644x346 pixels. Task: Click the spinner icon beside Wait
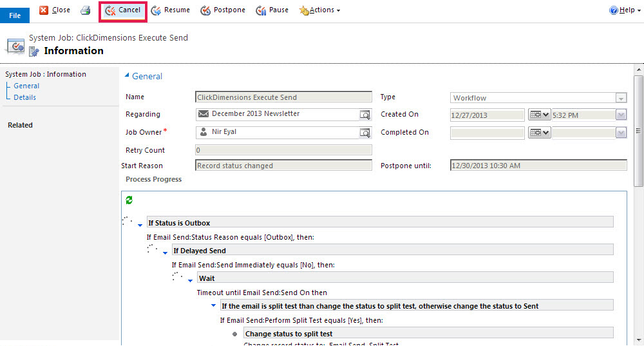pos(178,276)
